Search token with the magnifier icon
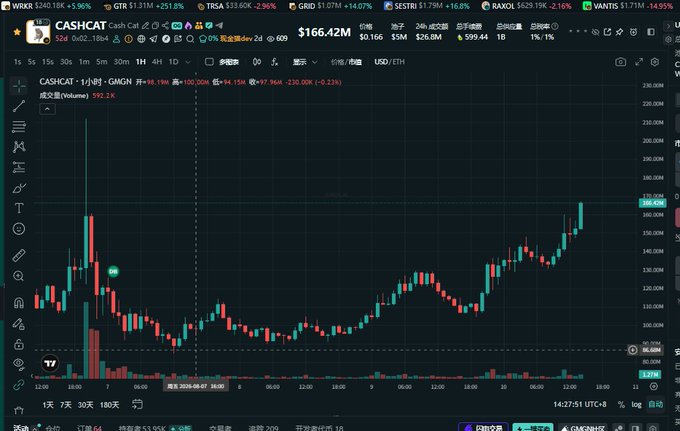680x431 pixels. [190, 39]
